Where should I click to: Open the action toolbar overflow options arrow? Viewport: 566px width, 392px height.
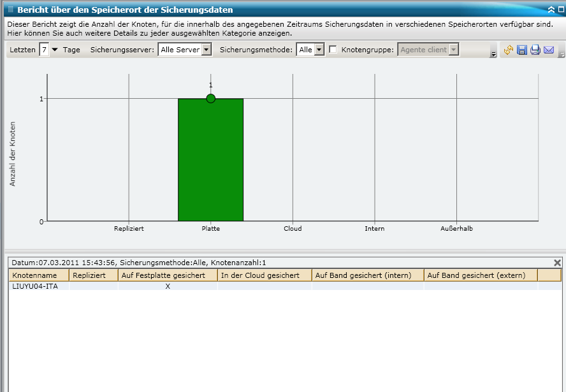(x=562, y=54)
